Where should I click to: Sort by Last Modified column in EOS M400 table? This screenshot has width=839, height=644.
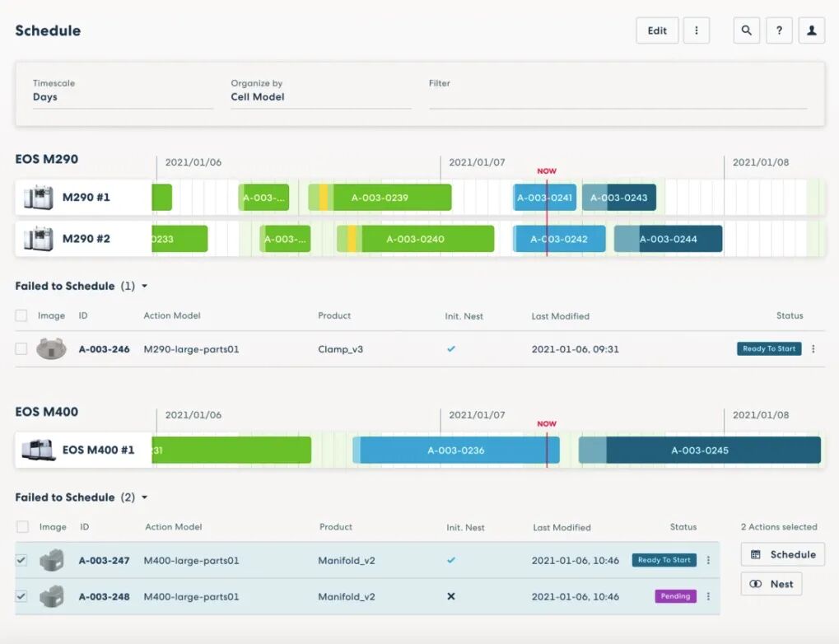(x=562, y=527)
